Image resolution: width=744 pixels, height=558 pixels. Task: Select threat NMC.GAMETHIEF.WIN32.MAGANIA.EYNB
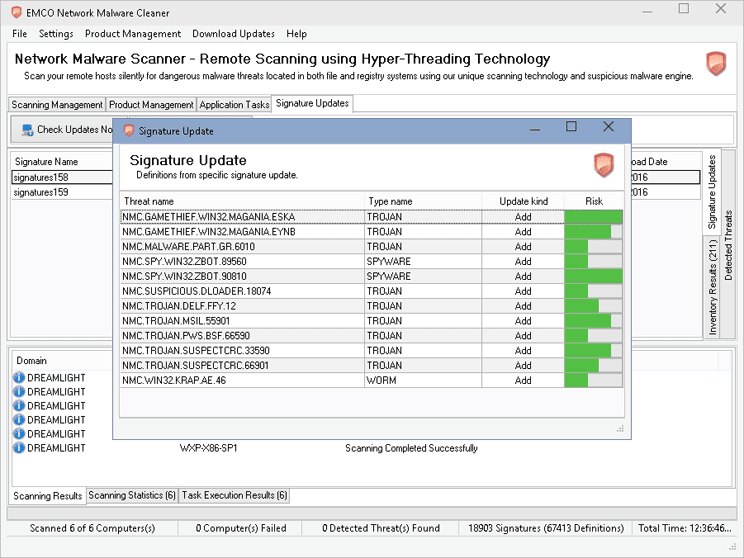(242, 232)
